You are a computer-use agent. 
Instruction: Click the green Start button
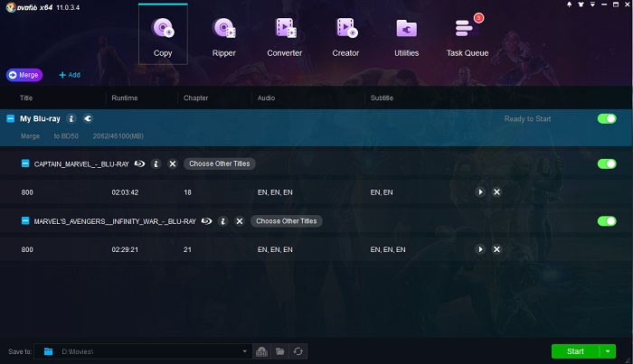(575, 351)
